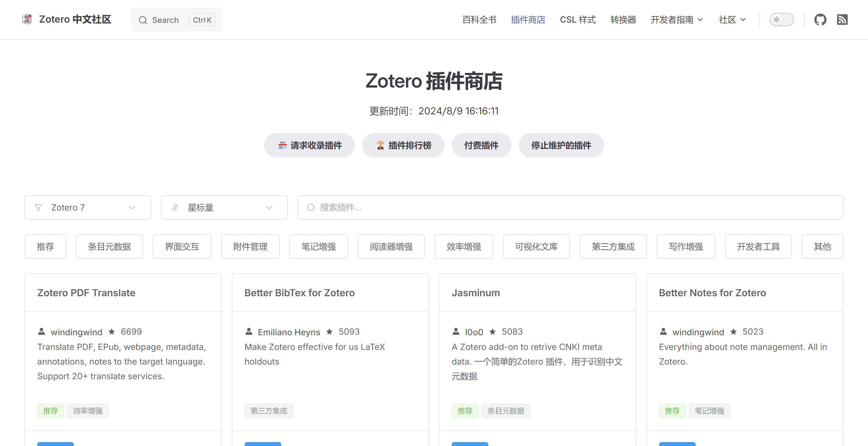Open the 星标量 sort dropdown
868x446 pixels.
coord(224,208)
